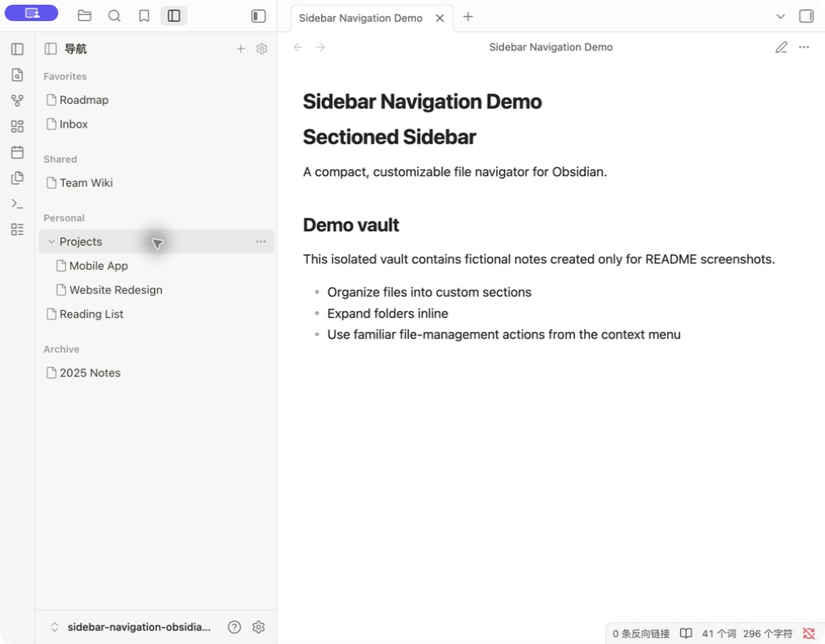Open a new tab with plus button

coord(468,17)
